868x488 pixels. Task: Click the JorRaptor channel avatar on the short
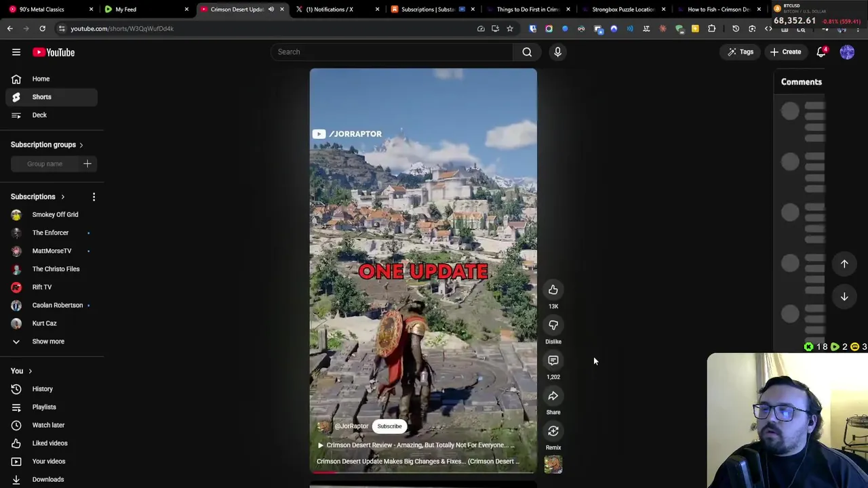pyautogui.click(x=323, y=426)
